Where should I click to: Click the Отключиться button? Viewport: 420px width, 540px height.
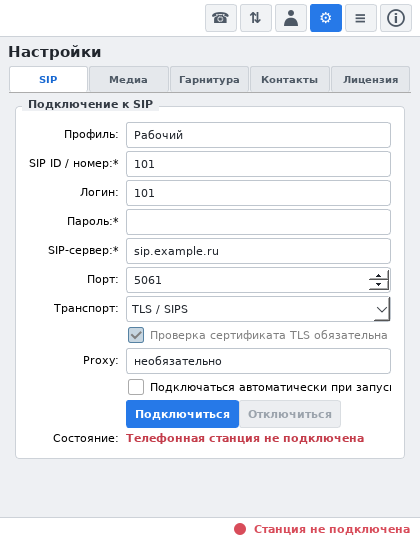pyautogui.click(x=290, y=414)
